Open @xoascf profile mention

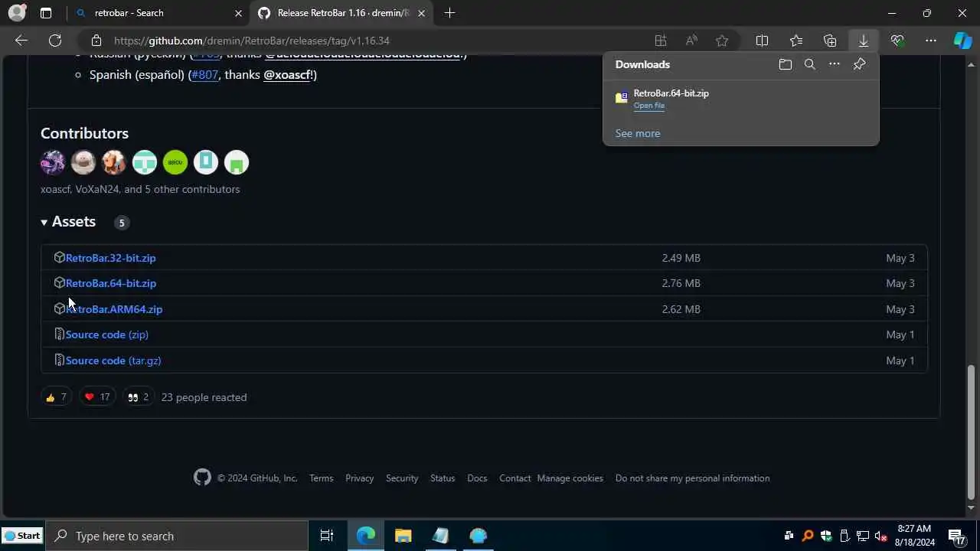point(287,74)
